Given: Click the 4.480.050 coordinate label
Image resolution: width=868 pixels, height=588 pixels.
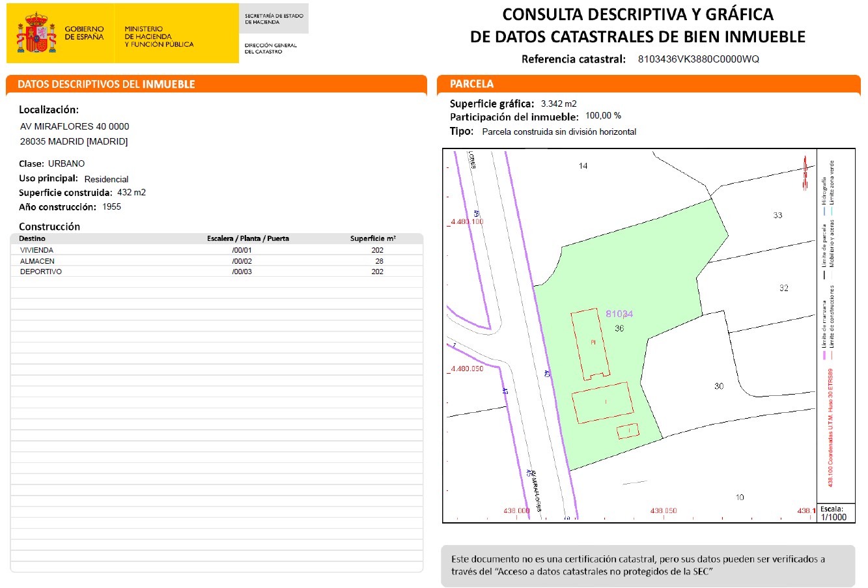Looking at the screenshot, I should 467,369.
